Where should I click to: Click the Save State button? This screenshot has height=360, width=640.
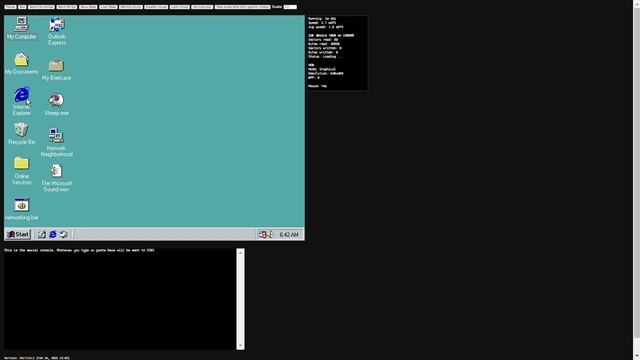[x=88, y=7]
